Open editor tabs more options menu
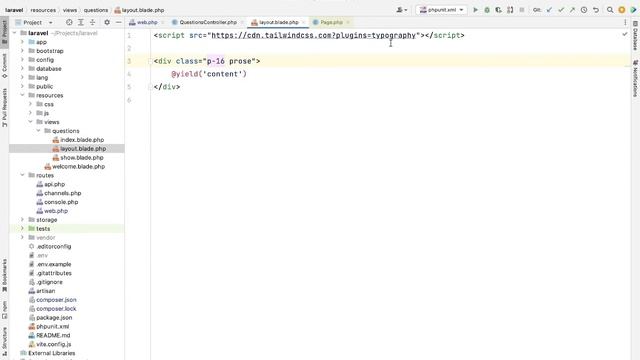640x360 pixels. click(x=625, y=22)
